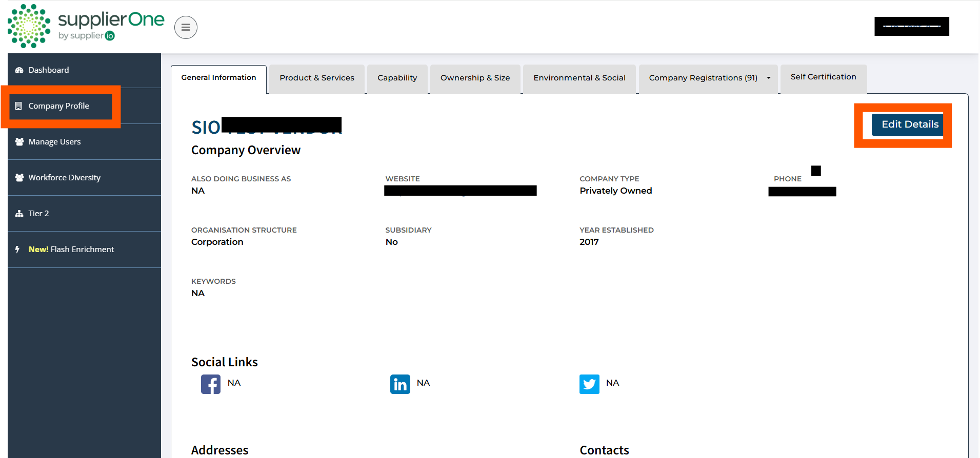Open Company Profile in the sidebar

click(58, 106)
